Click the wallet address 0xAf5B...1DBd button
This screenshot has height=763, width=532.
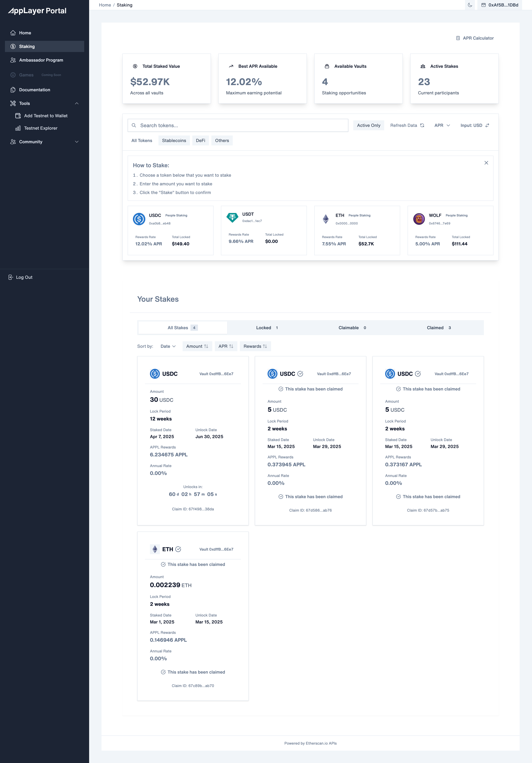pos(500,5)
